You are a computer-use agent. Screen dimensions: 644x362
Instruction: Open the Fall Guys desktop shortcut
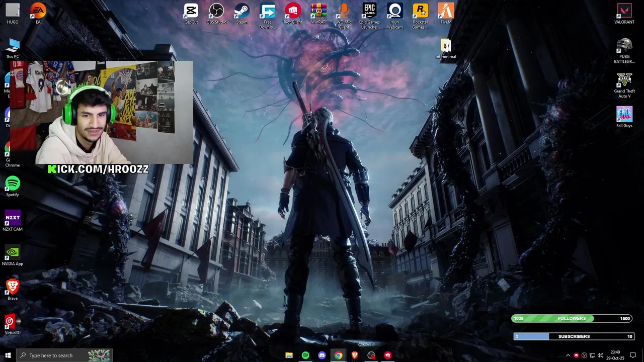(x=624, y=117)
